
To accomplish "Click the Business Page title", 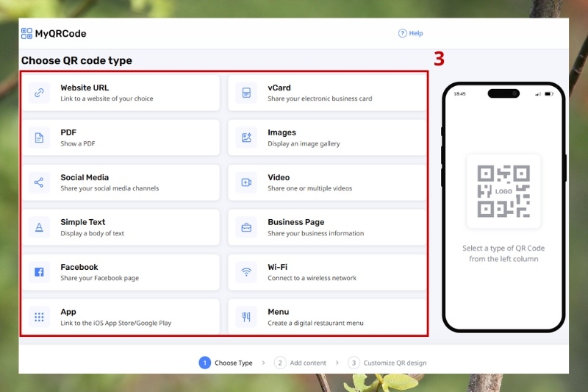I will [x=296, y=222].
